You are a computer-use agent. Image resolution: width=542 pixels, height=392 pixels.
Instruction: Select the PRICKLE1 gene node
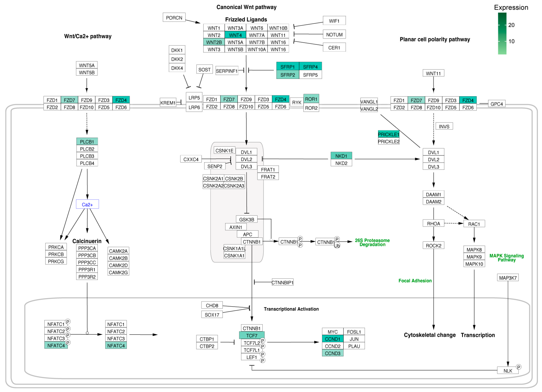click(x=388, y=134)
